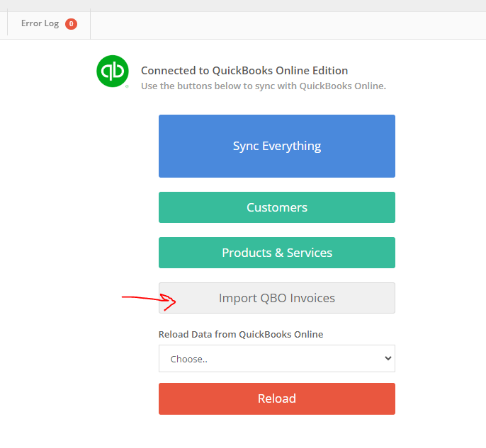The image size is (486, 448).
Task: Click the 'Reload Data from QuickBooks Online' label
Action: (241, 334)
